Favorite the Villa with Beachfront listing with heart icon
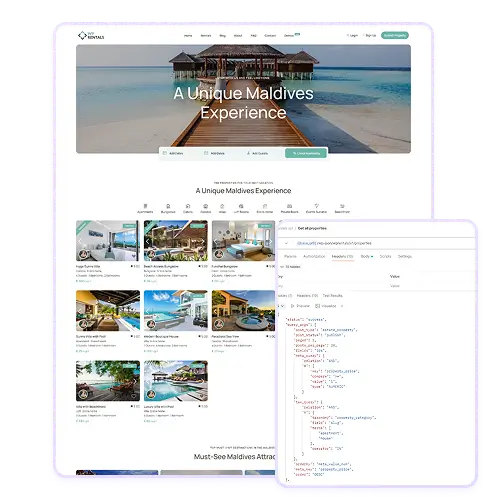 pos(134,396)
